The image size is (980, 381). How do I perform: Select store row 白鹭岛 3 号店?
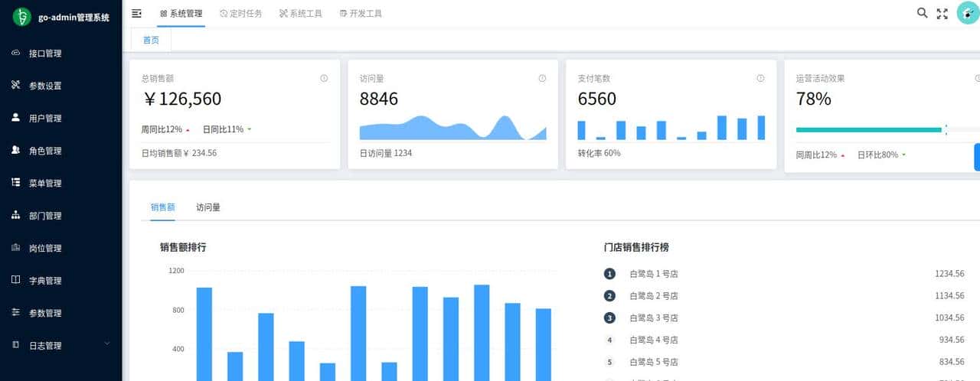click(x=784, y=317)
